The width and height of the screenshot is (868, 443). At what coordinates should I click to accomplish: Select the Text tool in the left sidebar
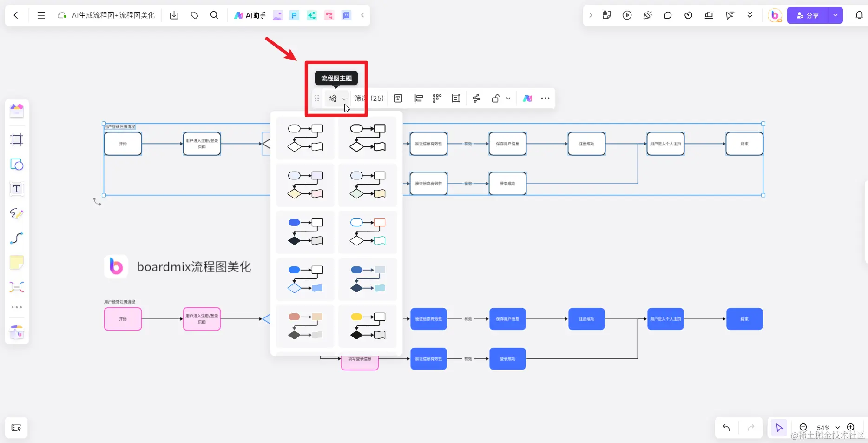tap(17, 189)
